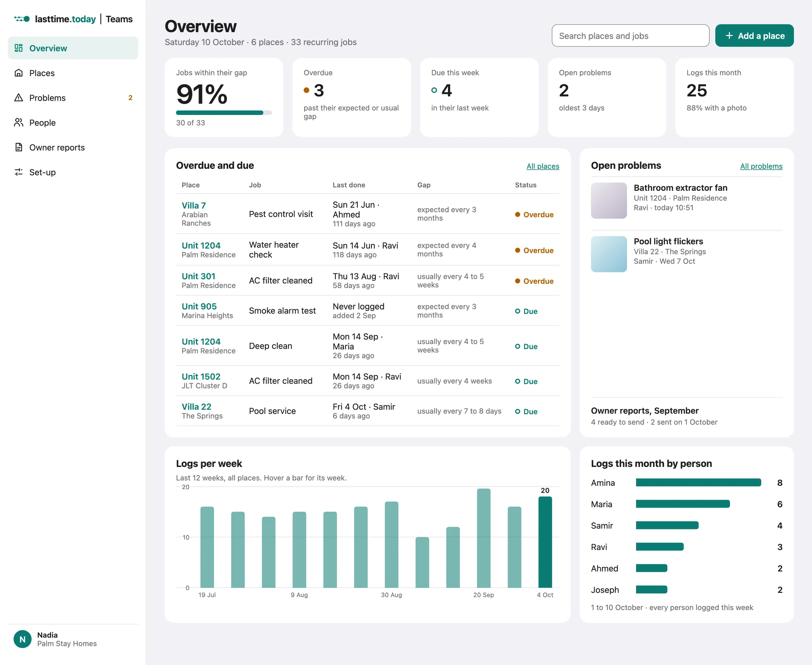
Task: Click the 91% jobs within gap progress bar
Action: (x=224, y=113)
